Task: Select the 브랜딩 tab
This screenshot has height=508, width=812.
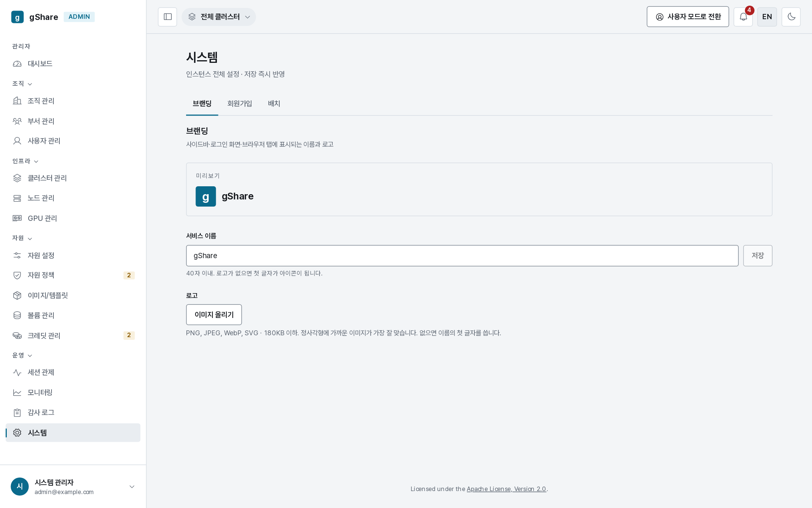Action: point(202,103)
